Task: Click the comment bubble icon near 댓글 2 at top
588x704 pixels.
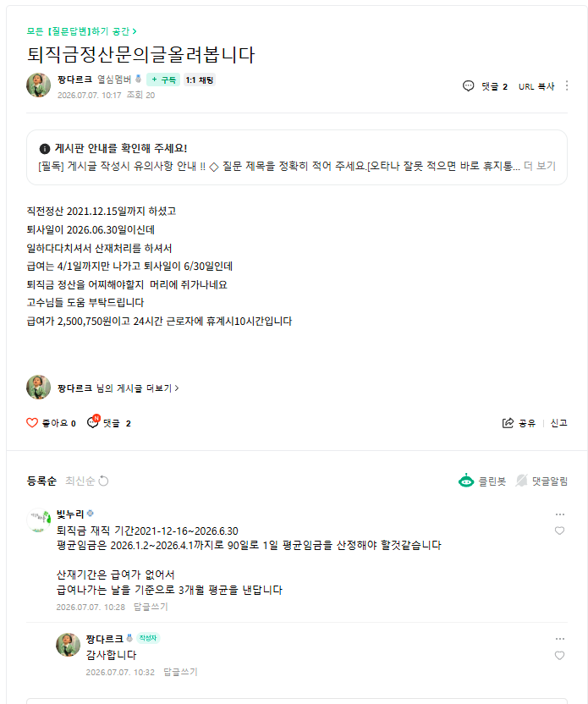Action: [x=468, y=85]
